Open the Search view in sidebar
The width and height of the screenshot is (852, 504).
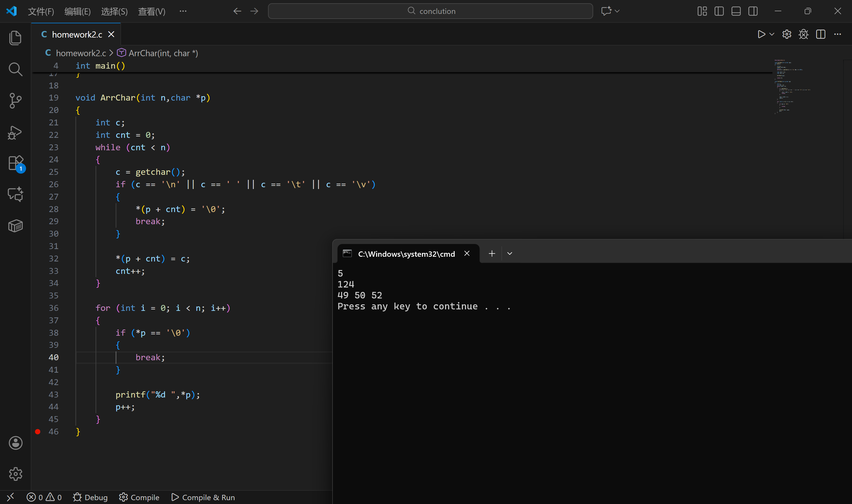pos(15,69)
